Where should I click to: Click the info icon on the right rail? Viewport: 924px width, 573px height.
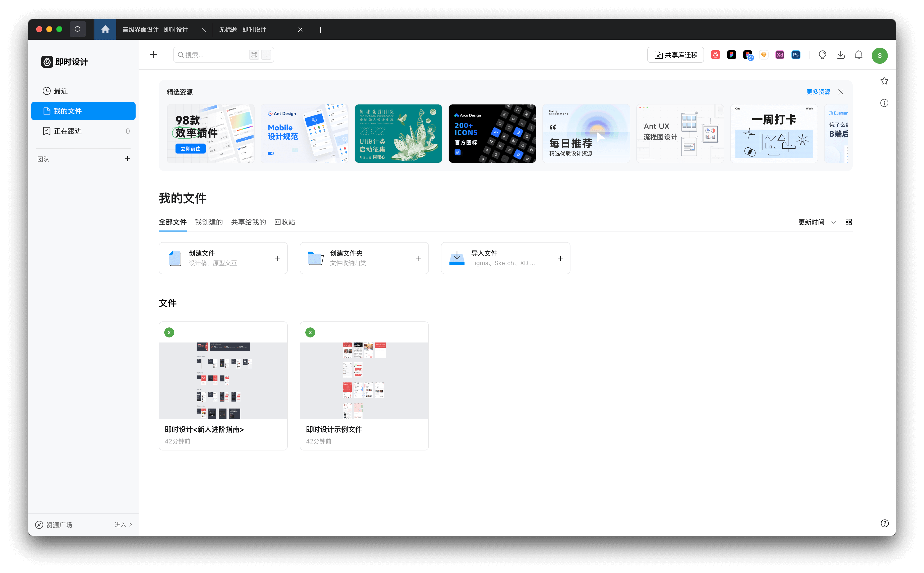(884, 103)
